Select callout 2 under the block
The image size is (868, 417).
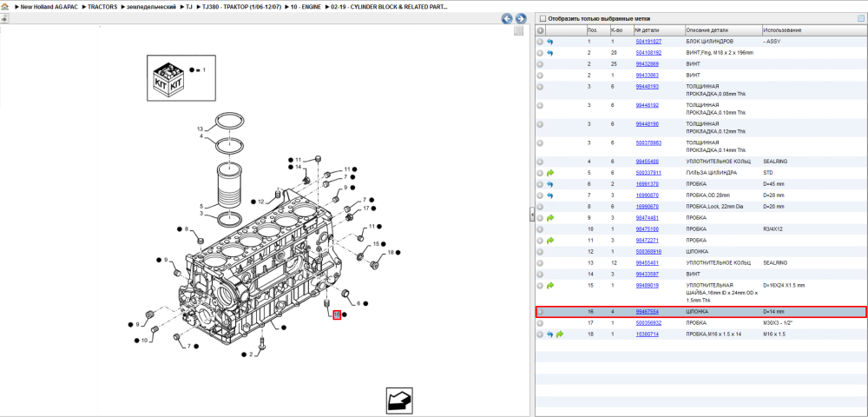point(251,354)
